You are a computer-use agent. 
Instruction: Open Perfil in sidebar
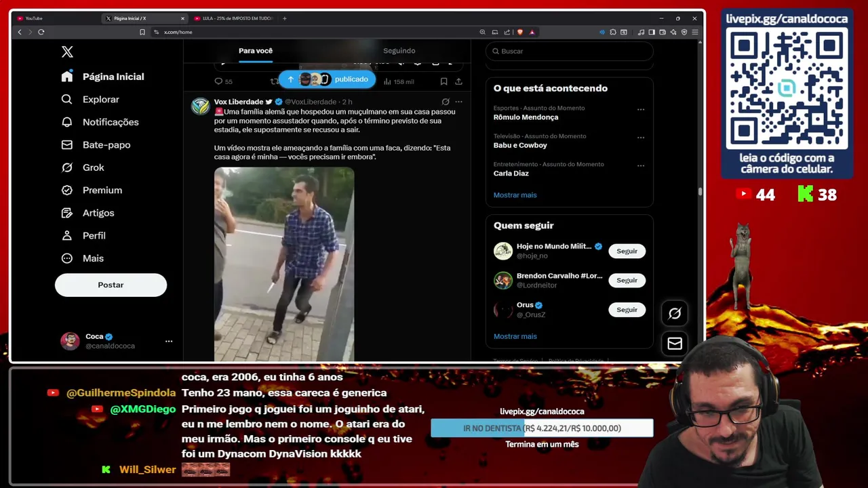(x=83, y=236)
